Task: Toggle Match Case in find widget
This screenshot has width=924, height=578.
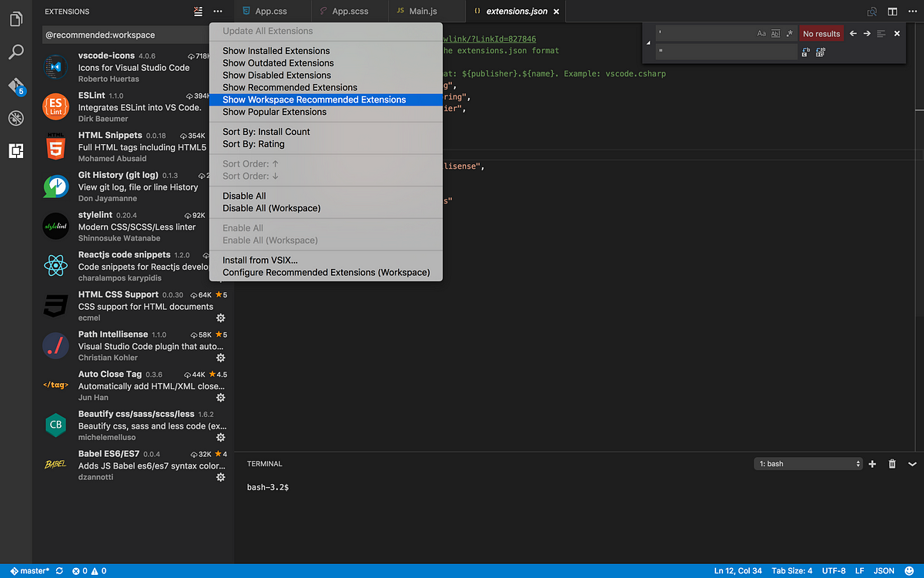Action: coord(762,34)
